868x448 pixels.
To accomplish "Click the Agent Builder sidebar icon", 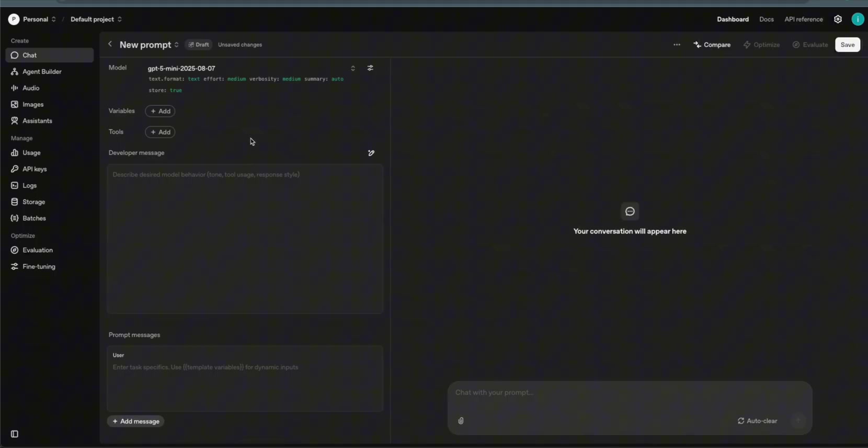I will (15, 72).
